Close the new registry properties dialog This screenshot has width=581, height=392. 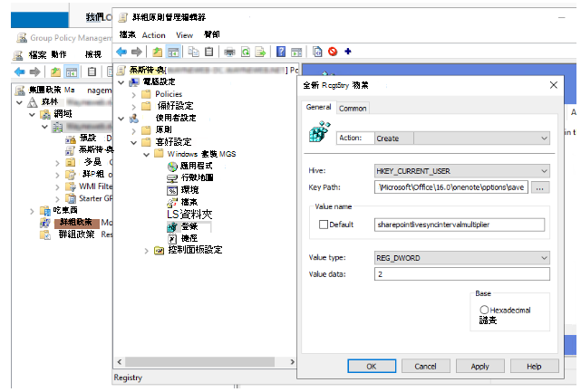point(554,85)
